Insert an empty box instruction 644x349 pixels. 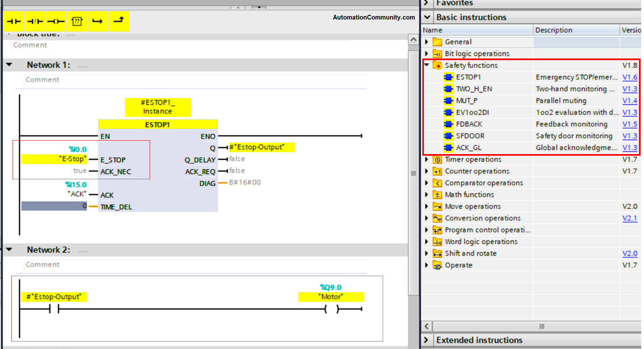[77, 21]
